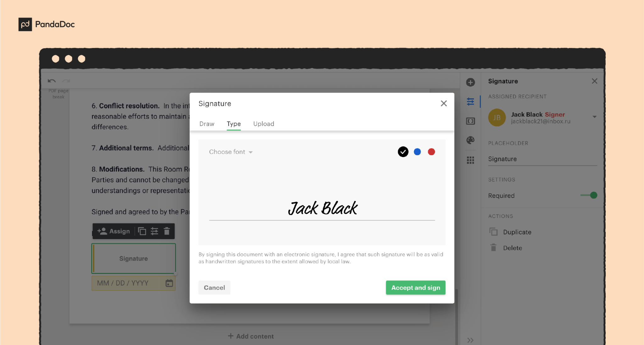The image size is (644, 345).
Task: Click Accept and sign button
Action: click(x=415, y=287)
